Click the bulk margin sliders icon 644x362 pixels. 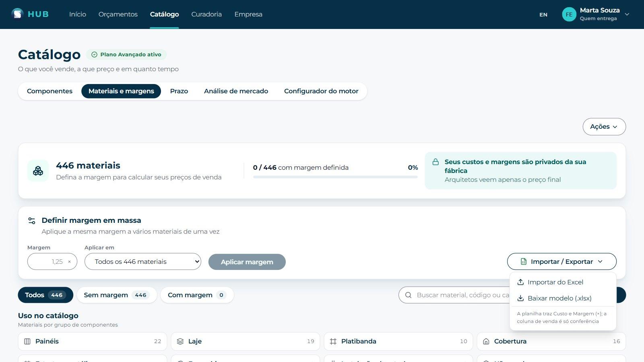(x=32, y=220)
